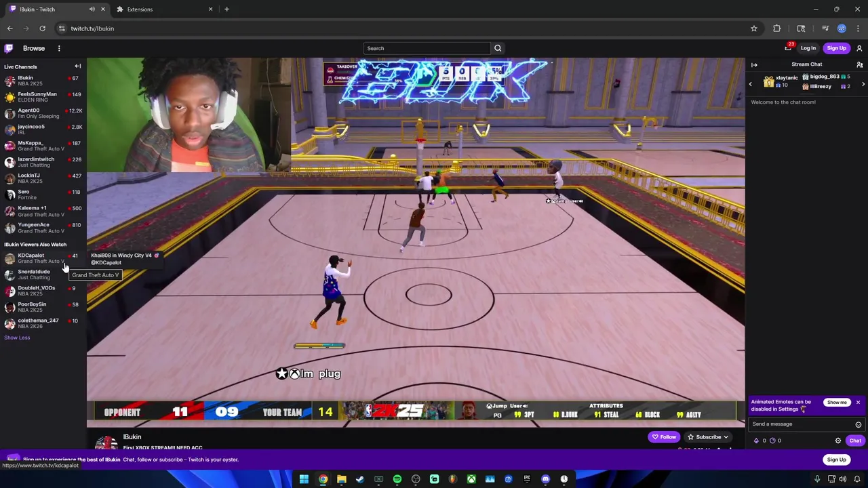Click the channel points icon below chat
The image size is (868, 488).
(772, 441)
